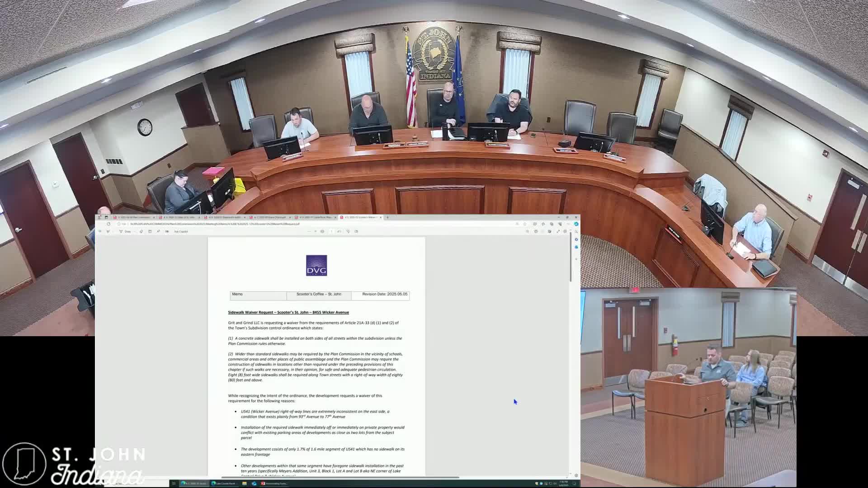The width and height of the screenshot is (868, 488).
Task: Open PDF viewer settings gear
Action: [565, 231]
